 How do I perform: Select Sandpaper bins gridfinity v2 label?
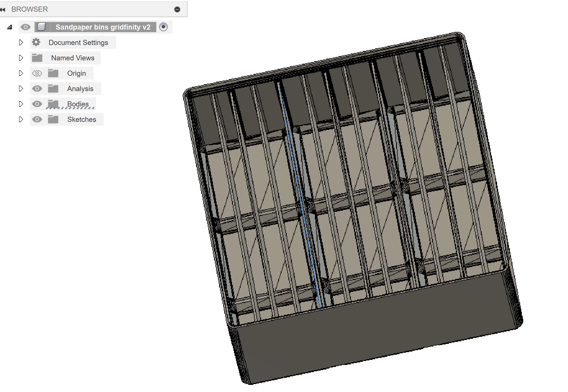tap(103, 27)
